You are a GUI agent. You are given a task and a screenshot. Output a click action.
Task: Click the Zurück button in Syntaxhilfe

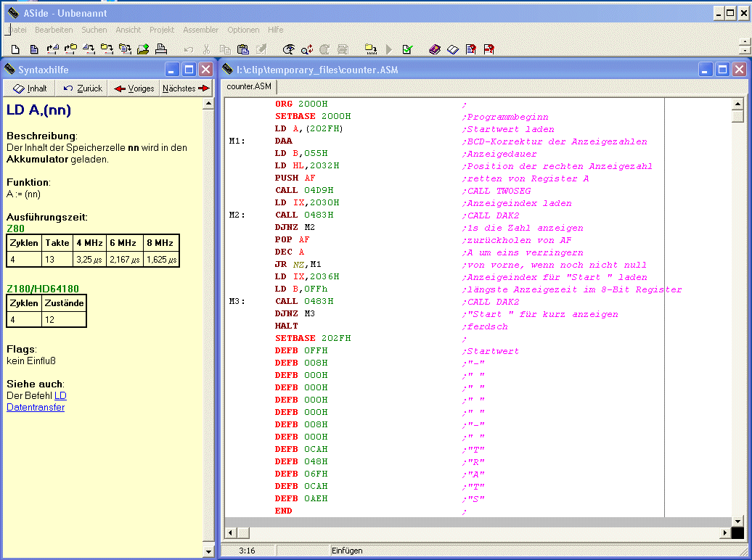(83, 88)
